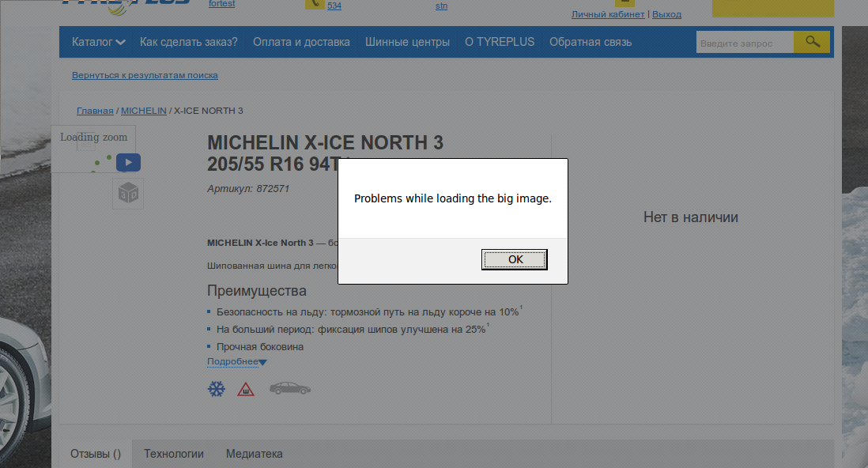Click the 534 phone link
The image size is (868, 468).
click(x=334, y=6)
